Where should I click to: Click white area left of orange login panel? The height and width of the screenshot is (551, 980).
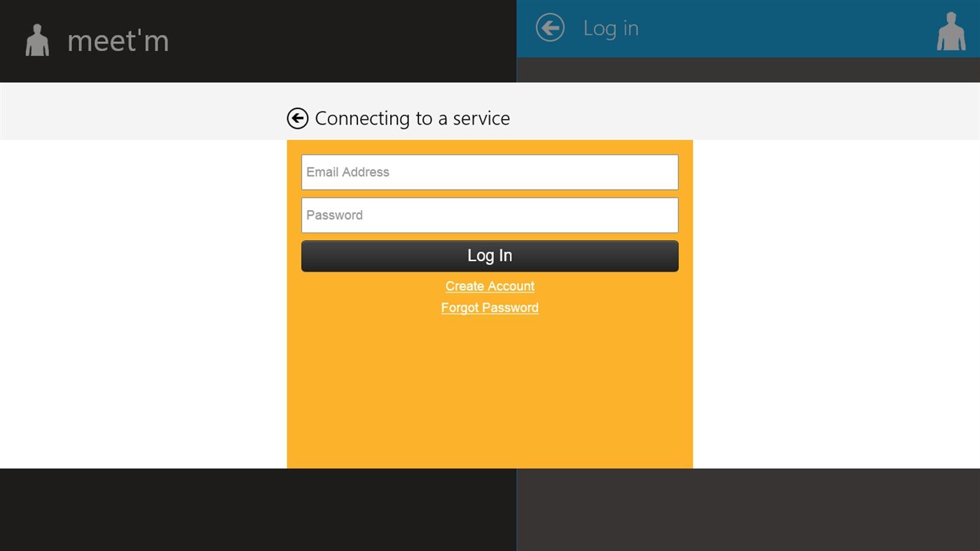pos(143,304)
